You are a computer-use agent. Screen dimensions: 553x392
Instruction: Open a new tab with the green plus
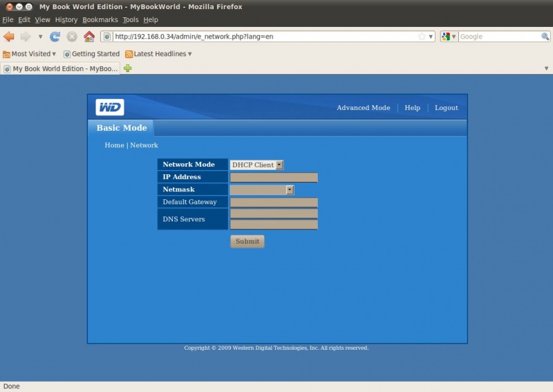pos(128,68)
